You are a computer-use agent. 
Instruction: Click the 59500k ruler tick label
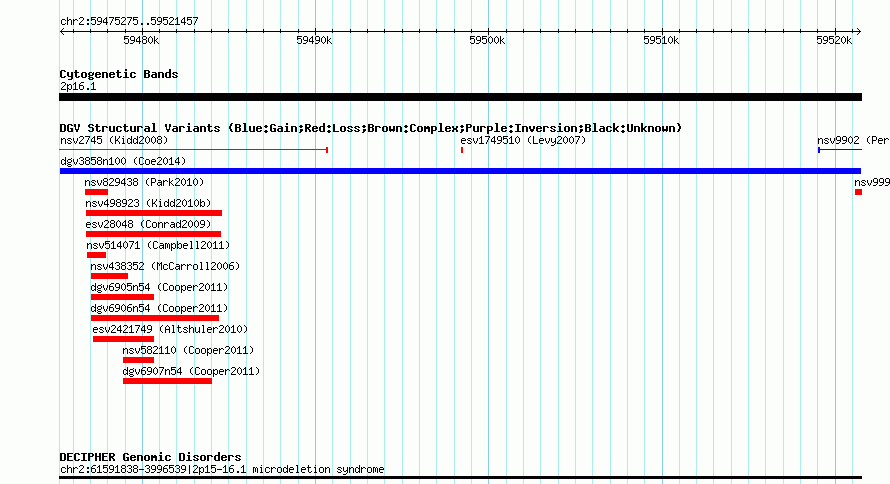coord(487,40)
